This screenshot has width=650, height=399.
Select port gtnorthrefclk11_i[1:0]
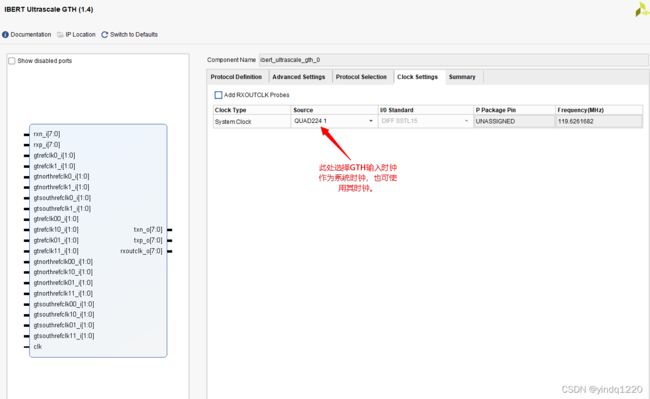coord(63,294)
